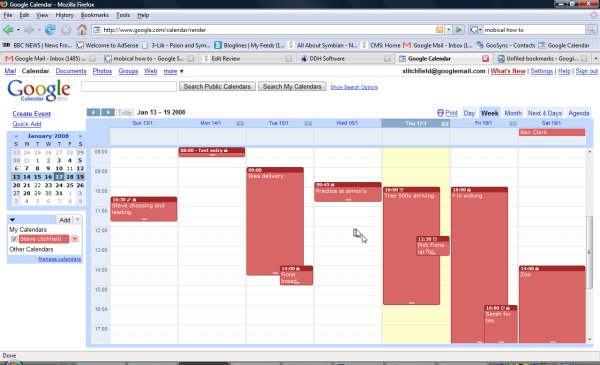Click the Today button
This screenshot has height=365, width=600.
coord(125,112)
